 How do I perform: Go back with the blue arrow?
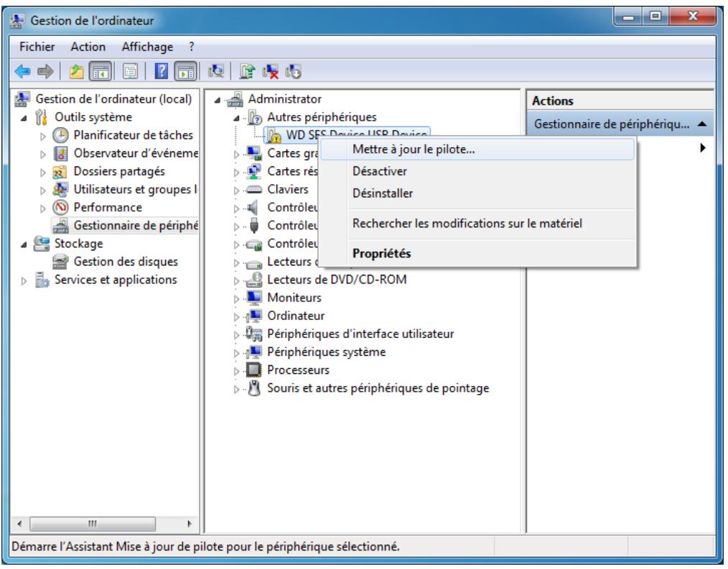22,72
